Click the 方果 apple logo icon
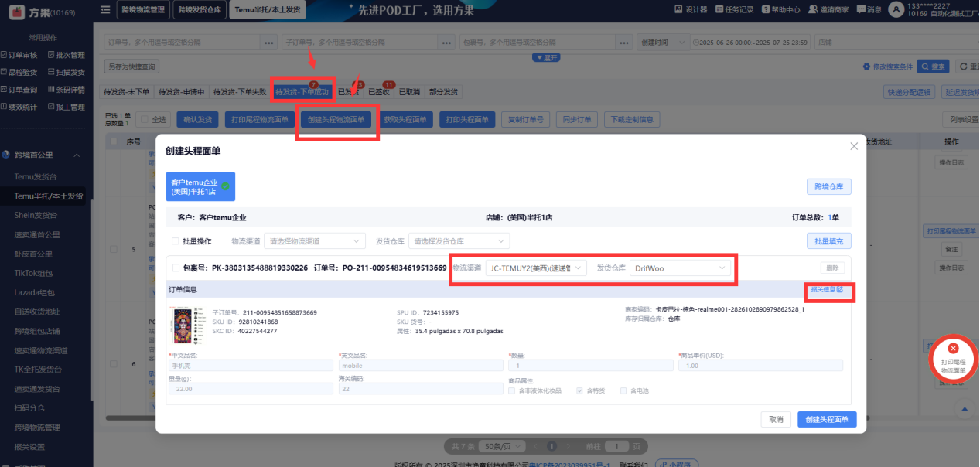 coord(16,11)
